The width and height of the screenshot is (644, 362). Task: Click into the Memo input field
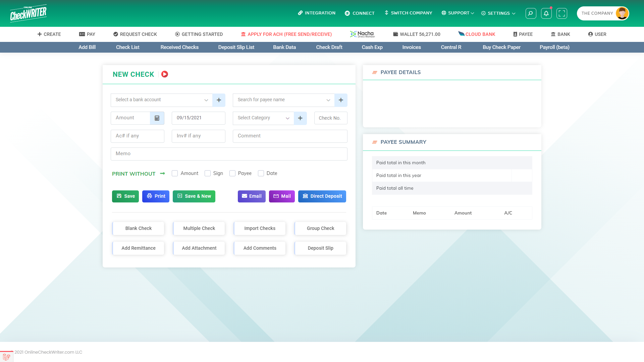(x=229, y=154)
